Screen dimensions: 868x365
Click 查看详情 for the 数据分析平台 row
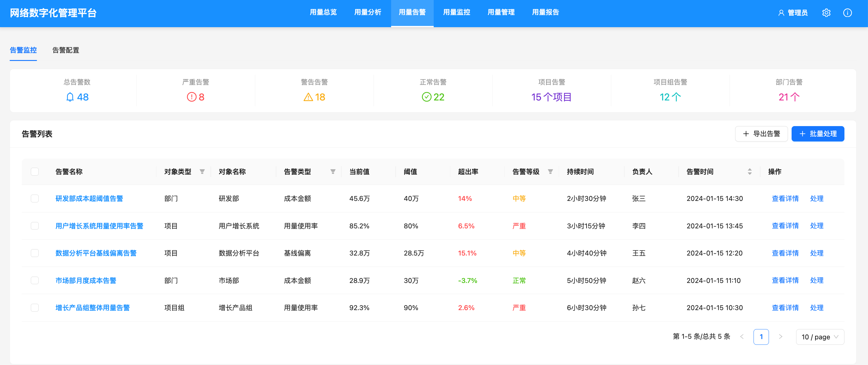(x=785, y=253)
